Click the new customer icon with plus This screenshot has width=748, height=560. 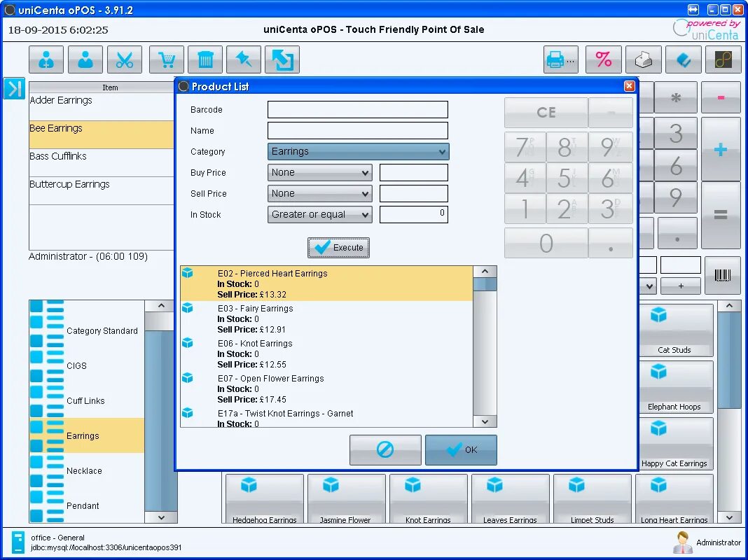tap(46, 59)
